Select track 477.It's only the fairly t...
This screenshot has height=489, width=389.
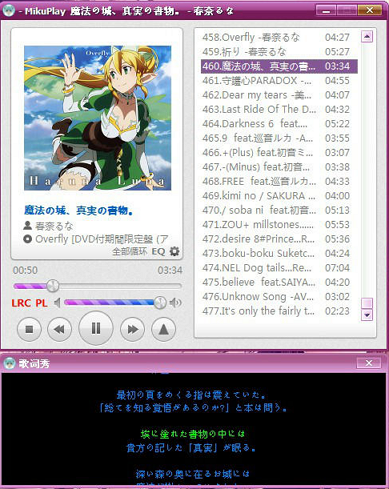click(279, 311)
